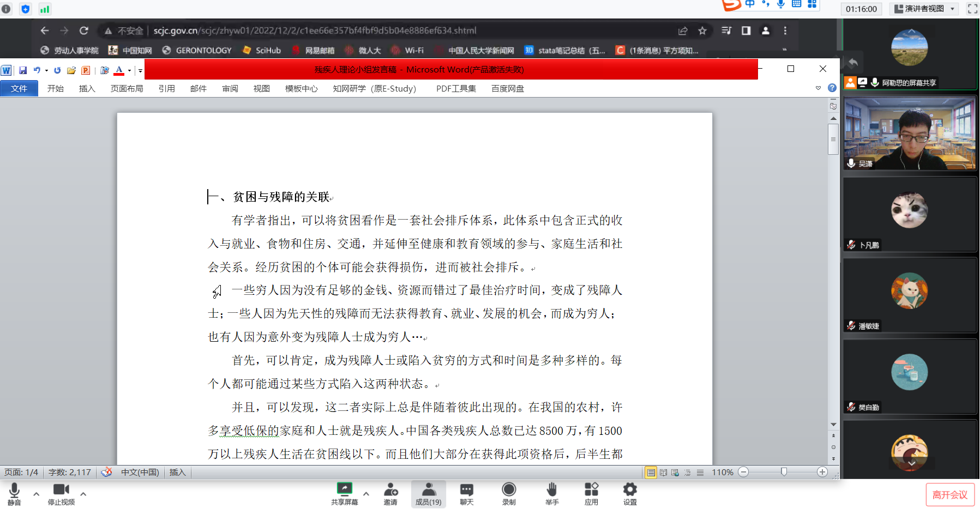Expand audio options arrow beside 静音
Viewport: 980px width, 509px height.
37,494
